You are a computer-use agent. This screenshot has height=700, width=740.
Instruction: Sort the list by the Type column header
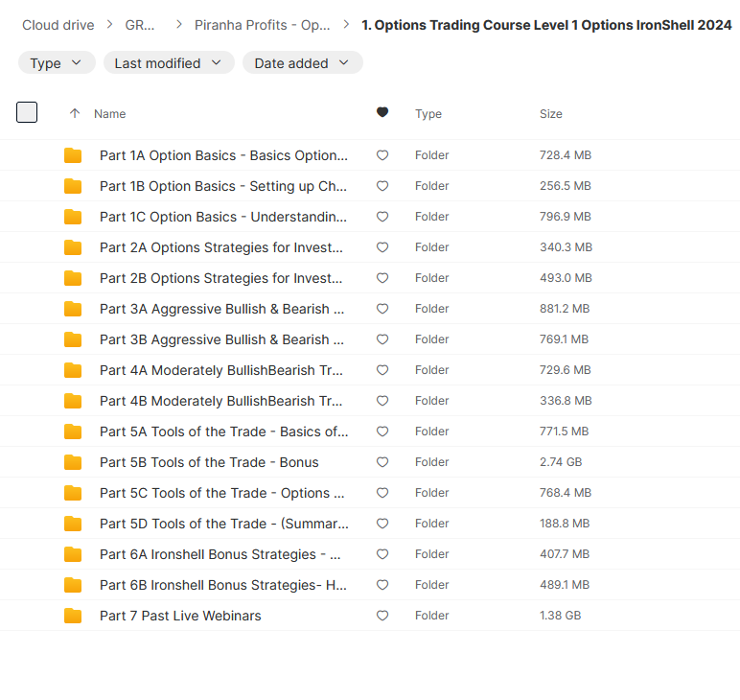428,113
